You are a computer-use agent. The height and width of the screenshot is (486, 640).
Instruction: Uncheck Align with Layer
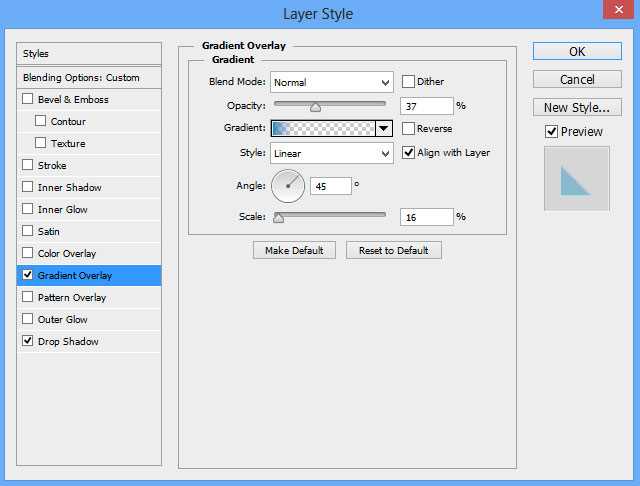tap(408, 153)
